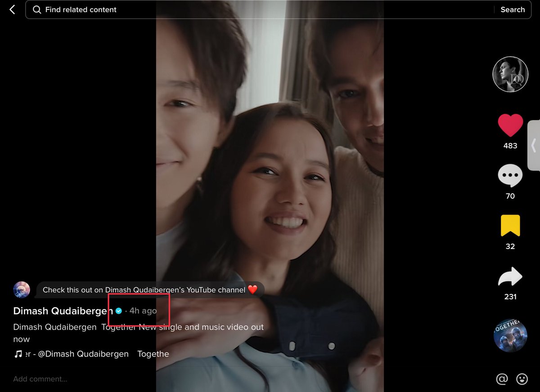Open the creator's profile avatar on right
The width and height of the screenshot is (540, 392).
point(510,74)
